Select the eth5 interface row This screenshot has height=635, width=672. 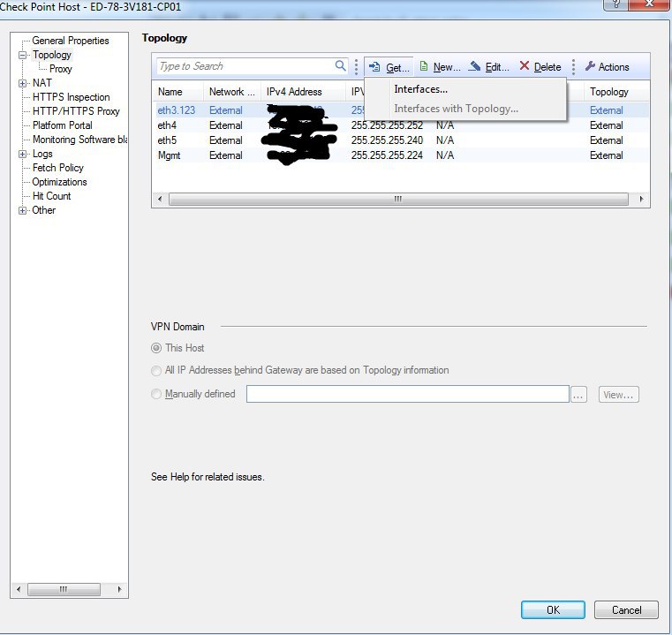tap(400, 140)
